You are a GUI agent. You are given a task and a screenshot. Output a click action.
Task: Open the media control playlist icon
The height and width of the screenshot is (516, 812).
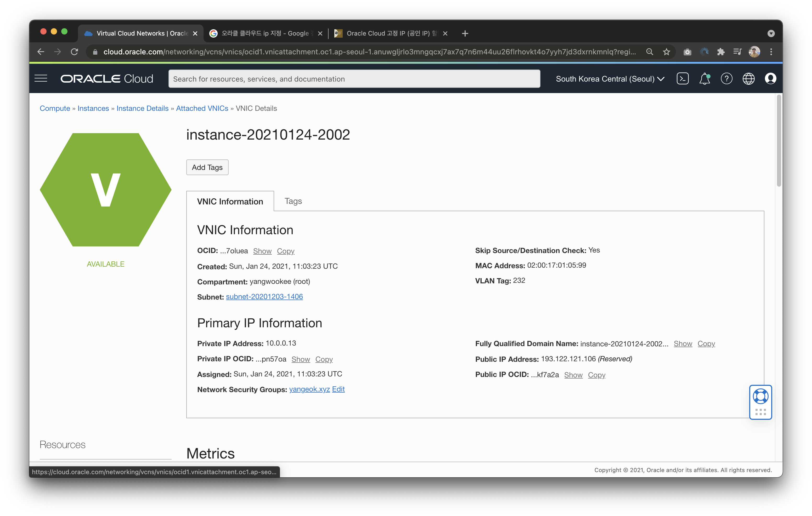click(x=737, y=52)
